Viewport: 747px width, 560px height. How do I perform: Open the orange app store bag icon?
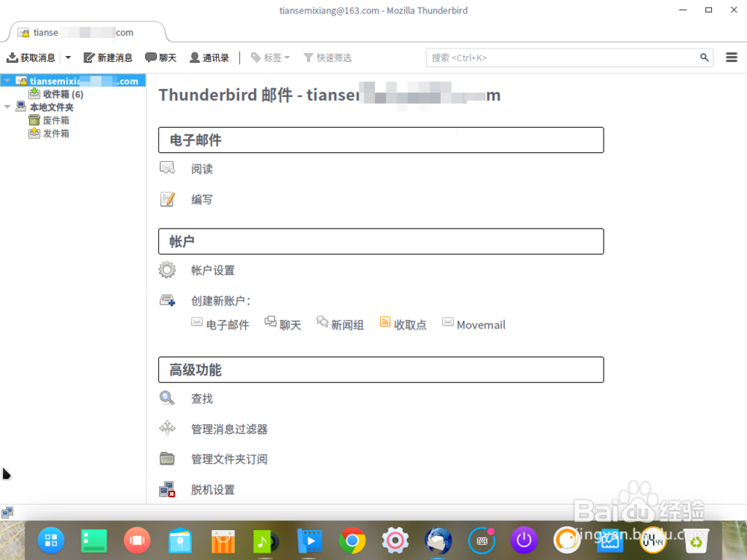(x=223, y=541)
